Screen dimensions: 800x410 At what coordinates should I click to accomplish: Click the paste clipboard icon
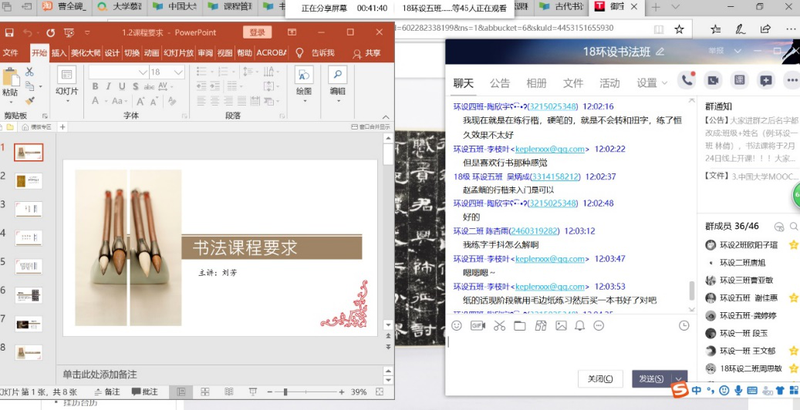point(10,77)
